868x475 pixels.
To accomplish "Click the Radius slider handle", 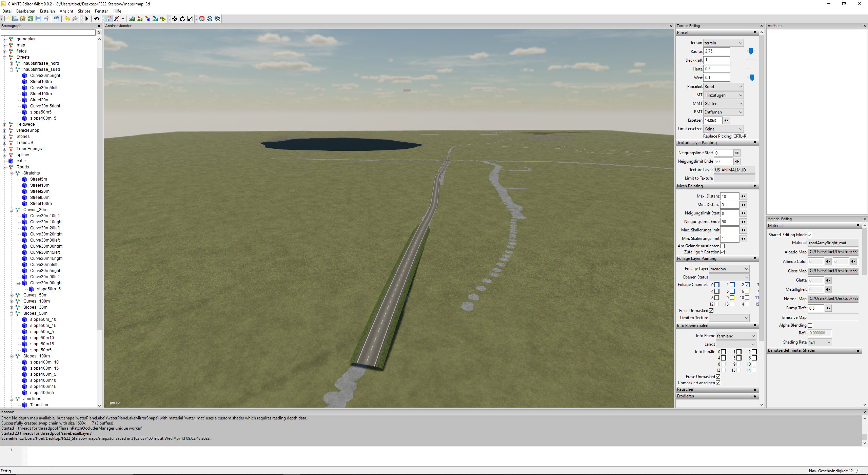I will coord(751,51).
